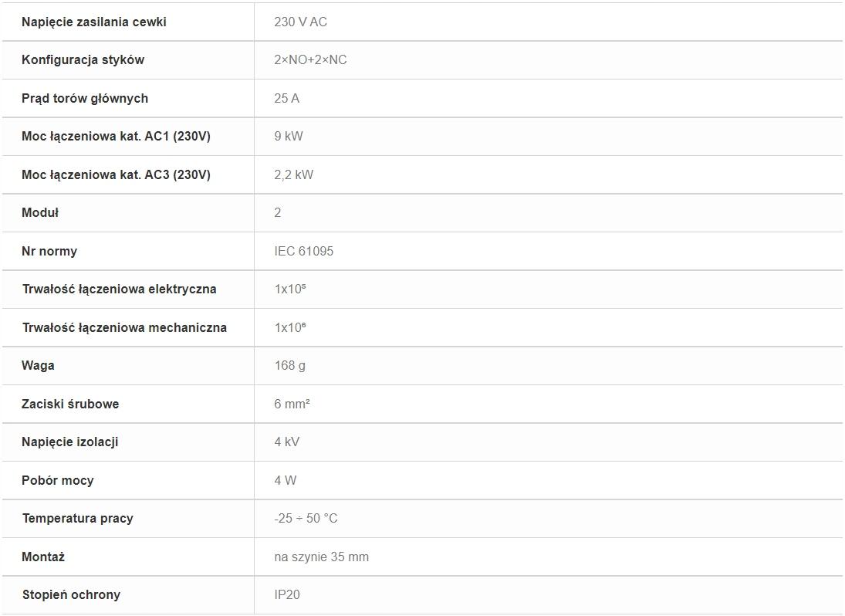This screenshot has height=616, width=845.
Task: Click 'Trwałość łączeniowa mechaniczna' label
Action: point(124,327)
